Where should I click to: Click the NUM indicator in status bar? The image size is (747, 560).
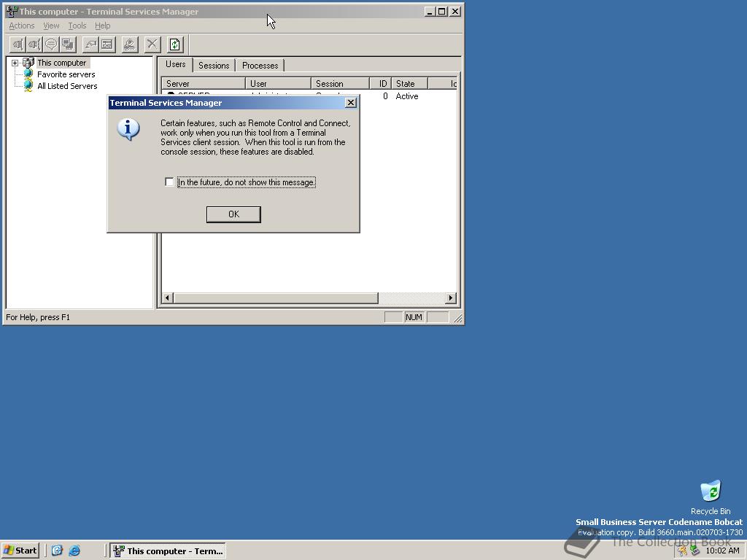click(x=414, y=317)
